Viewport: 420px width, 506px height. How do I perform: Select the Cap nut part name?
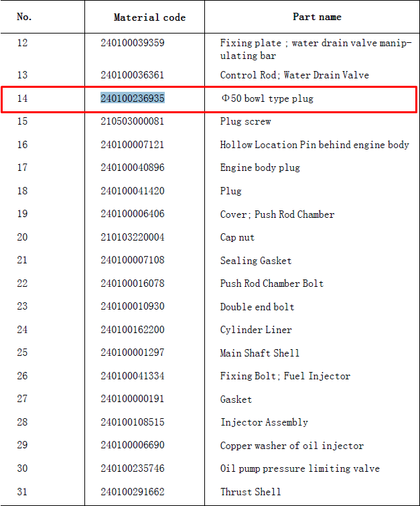tap(237, 237)
